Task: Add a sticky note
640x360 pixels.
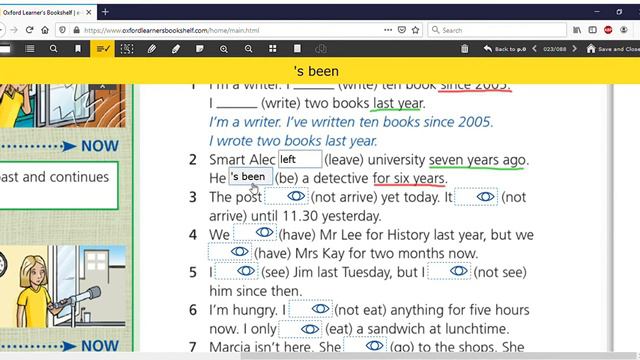Action: (200, 49)
